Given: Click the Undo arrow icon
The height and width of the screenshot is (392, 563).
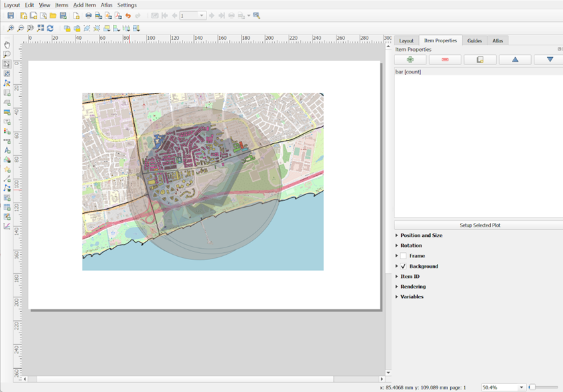Looking at the screenshot, I should click(128, 15).
